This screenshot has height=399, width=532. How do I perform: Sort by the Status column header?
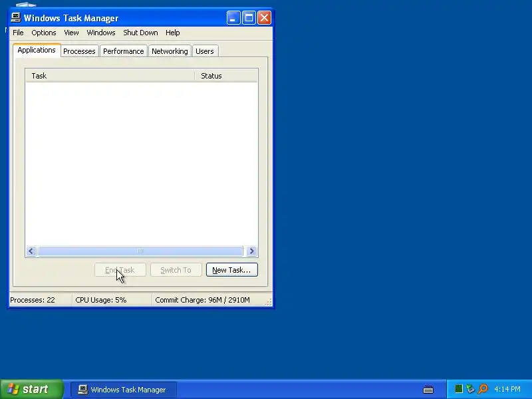226,76
